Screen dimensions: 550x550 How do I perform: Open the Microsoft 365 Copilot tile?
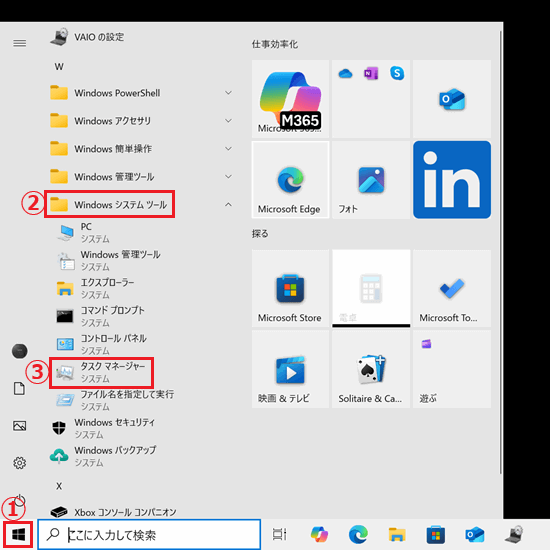coord(290,99)
